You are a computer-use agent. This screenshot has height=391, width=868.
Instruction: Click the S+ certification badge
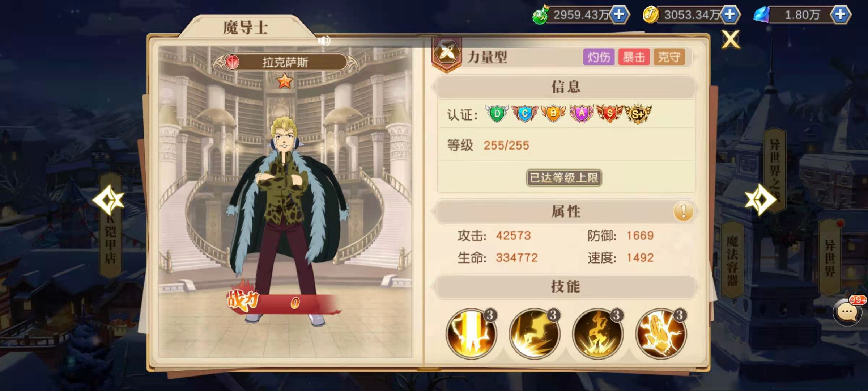(638, 114)
